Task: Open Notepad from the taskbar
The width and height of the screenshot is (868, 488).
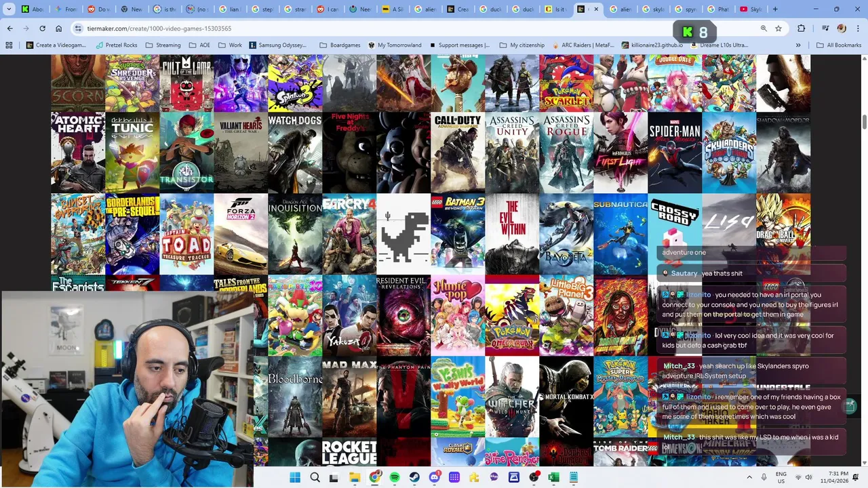Action: pos(574,477)
